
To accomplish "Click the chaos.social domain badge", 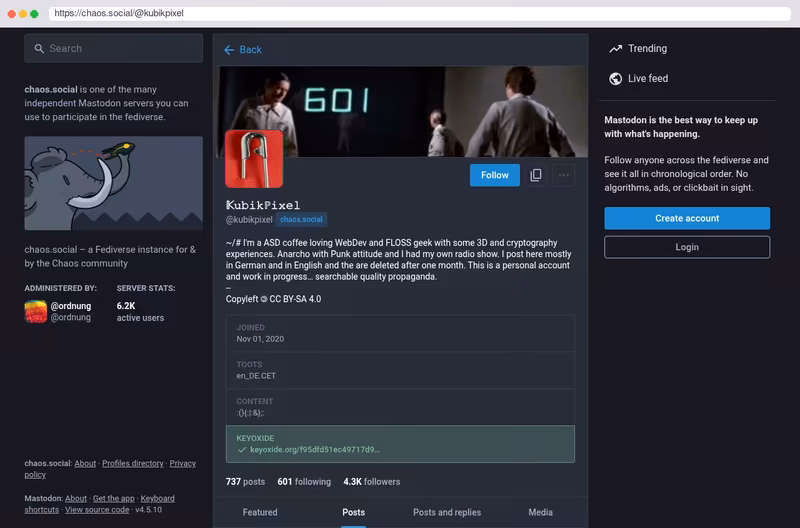I will click(x=301, y=219).
